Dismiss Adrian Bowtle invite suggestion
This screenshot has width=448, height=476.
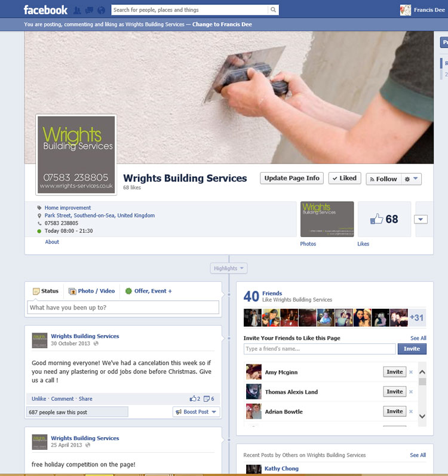tap(411, 411)
